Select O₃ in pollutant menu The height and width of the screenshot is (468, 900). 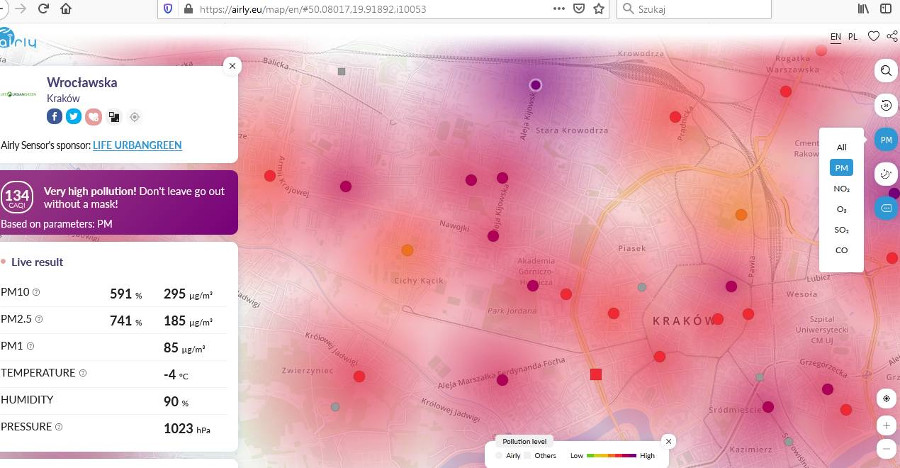click(x=841, y=209)
